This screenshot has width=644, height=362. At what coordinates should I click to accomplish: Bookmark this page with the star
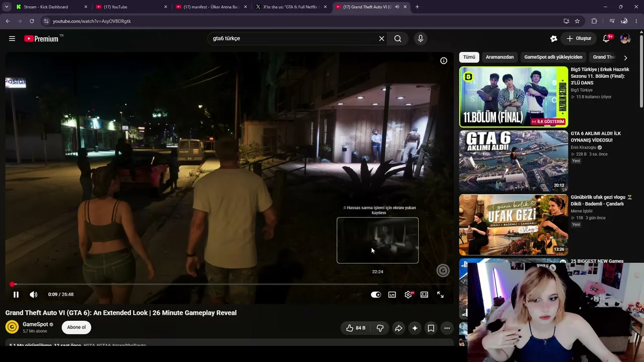click(577, 21)
